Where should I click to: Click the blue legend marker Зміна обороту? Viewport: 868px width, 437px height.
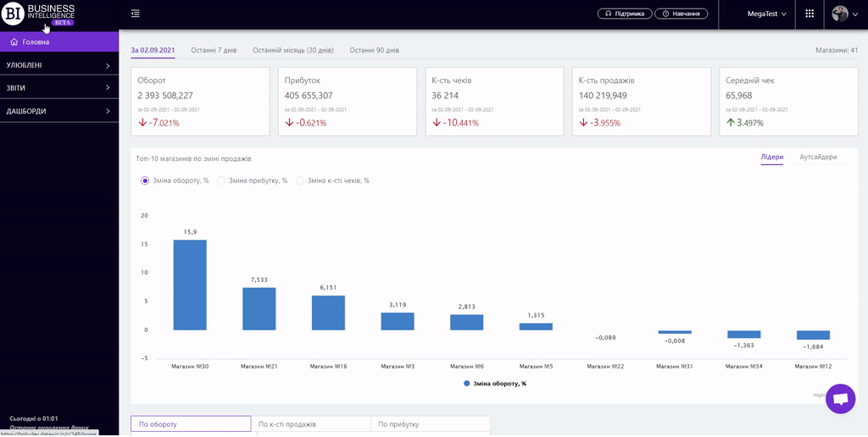466,384
